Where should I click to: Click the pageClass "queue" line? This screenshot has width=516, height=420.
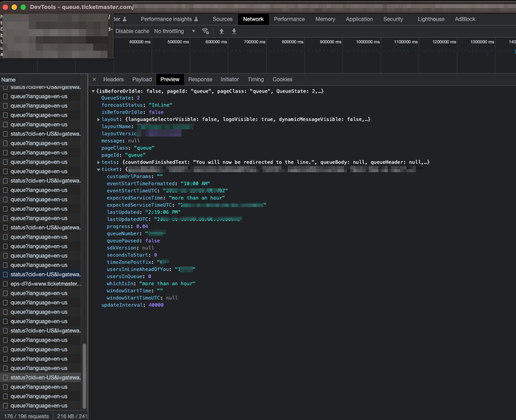[x=128, y=148]
